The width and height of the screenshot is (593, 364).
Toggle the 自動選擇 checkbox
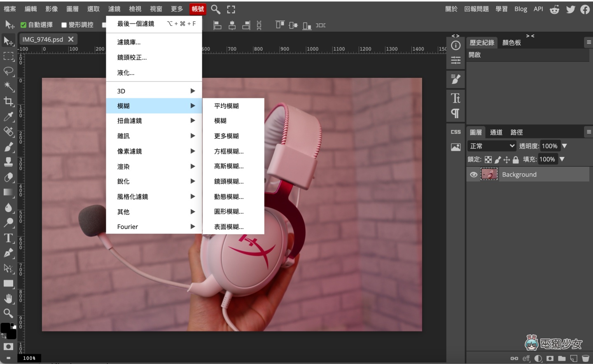[23, 25]
